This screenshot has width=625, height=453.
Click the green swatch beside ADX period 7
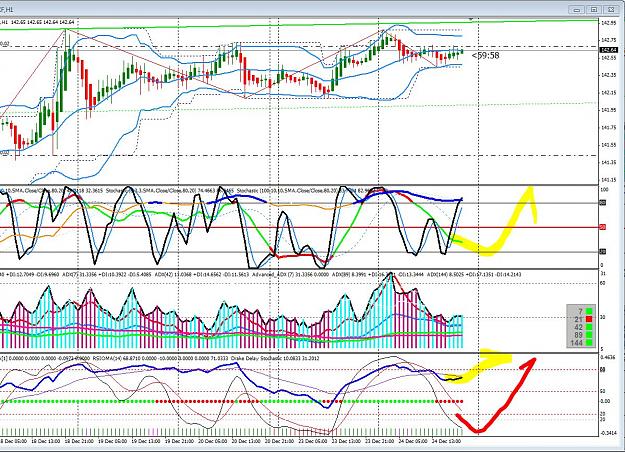pyautogui.click(x=589, y=311)
